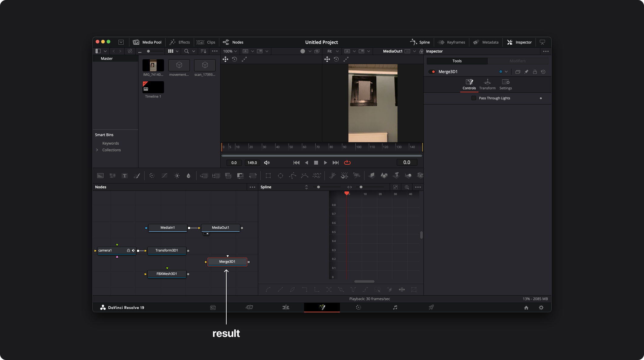
Task: Select the Paint brush tool
Action: (x=137, y=176)
